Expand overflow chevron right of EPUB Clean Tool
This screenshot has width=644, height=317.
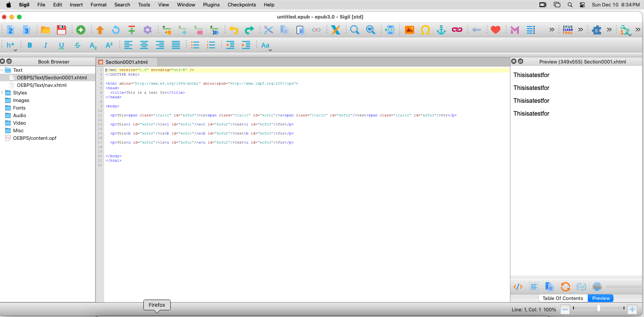[581, 30]
